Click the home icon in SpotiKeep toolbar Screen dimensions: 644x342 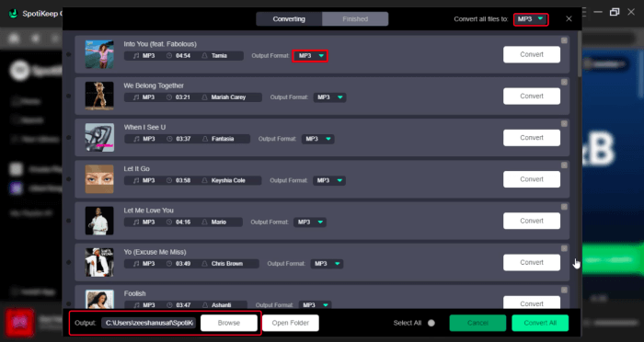coord(14,39)
